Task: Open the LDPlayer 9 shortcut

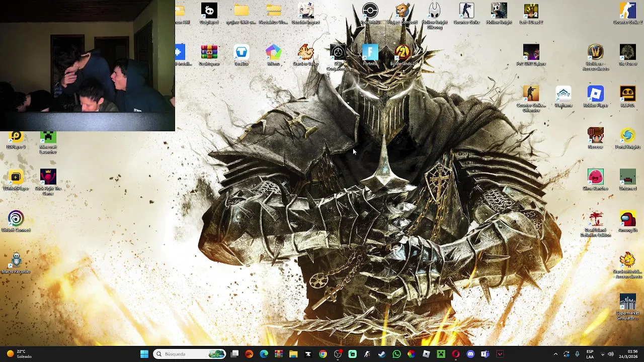Action: point(16,140)
